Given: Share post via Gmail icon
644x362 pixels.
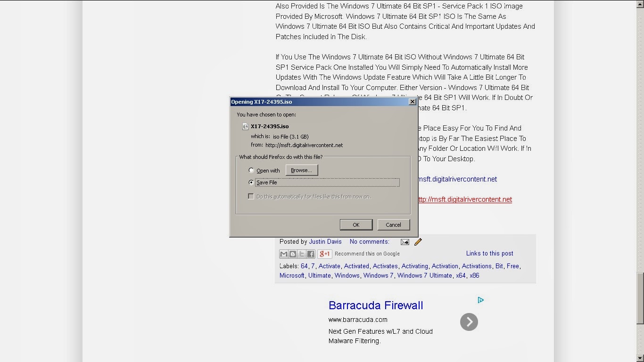Looking at the screenshot, I should click(x=284, y=254).
